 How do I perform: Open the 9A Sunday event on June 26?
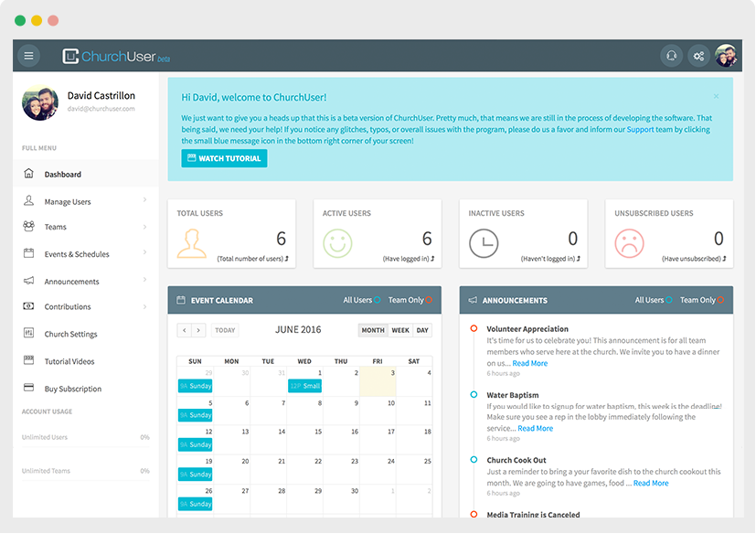point(195,504)
